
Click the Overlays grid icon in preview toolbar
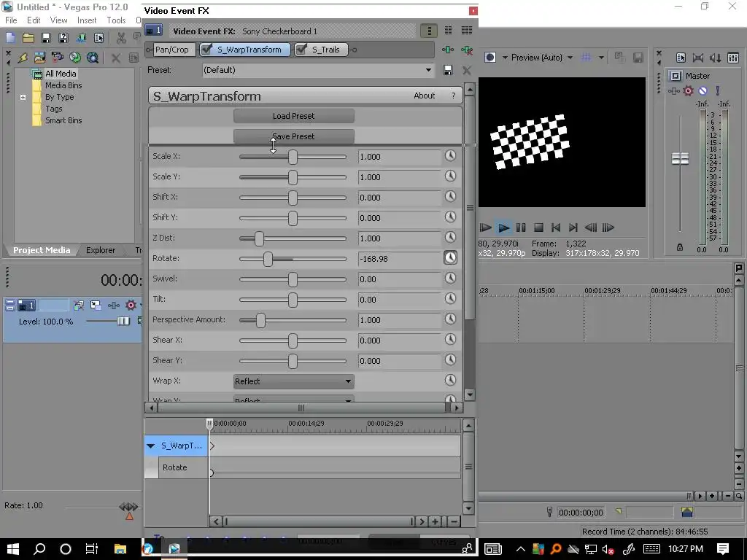tap(586, 57)
